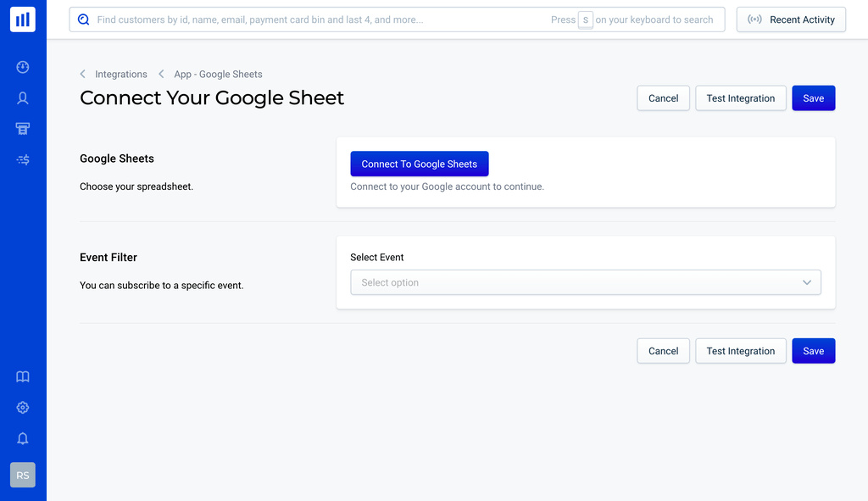Go back to Integrations breadcrumb
Viewport: 868px width, 501px height.
point(120,75)
